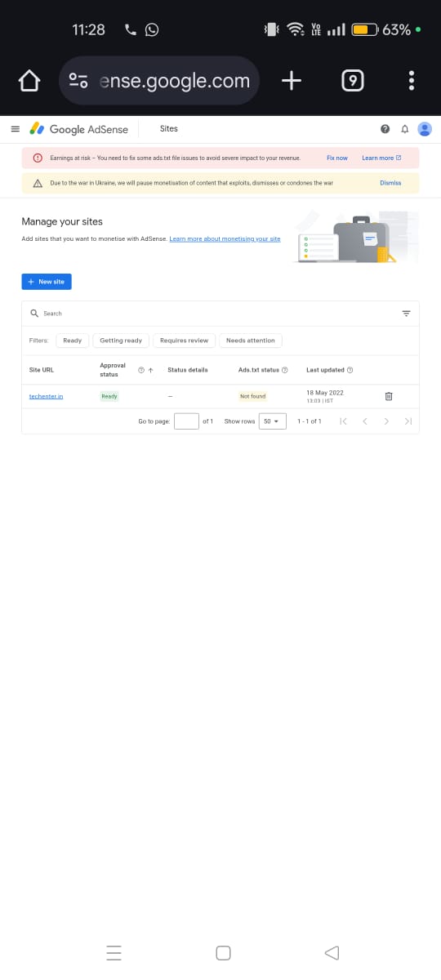Select the Requires review filter
This screenshot has width=441, height=980.
pyautogui.click(x=184, y=341)
